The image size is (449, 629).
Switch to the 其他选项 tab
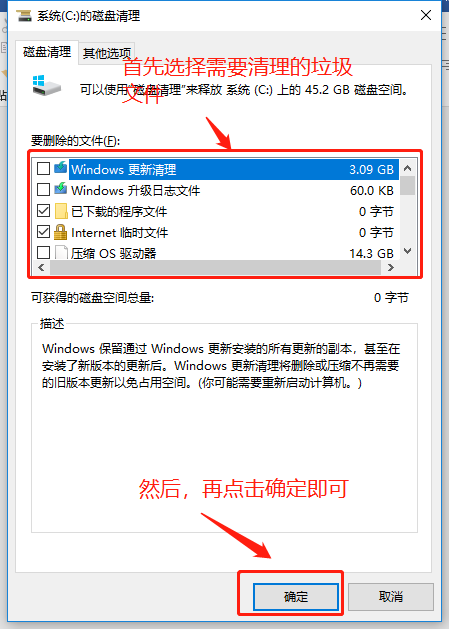107,53
